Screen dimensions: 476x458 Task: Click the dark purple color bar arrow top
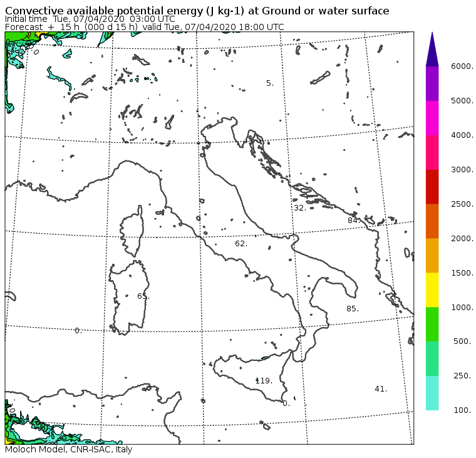point(432,49)
